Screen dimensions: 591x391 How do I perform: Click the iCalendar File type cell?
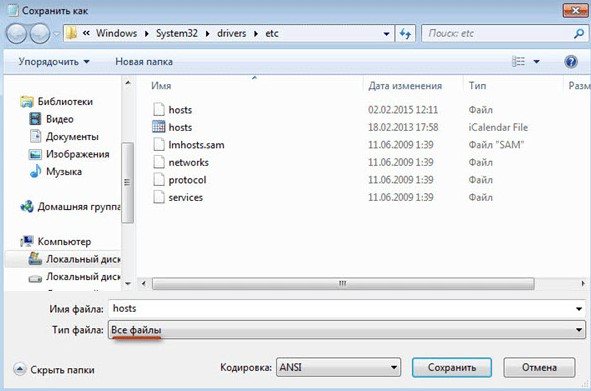498,127
